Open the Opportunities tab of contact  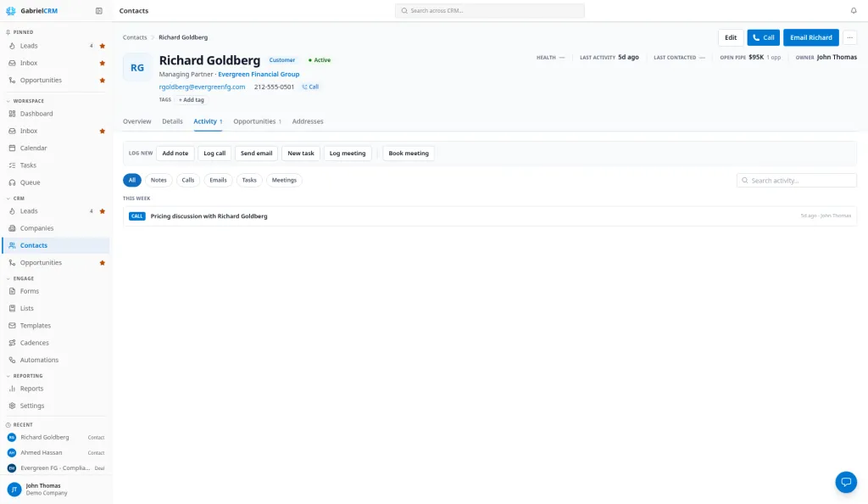[257, 121]
